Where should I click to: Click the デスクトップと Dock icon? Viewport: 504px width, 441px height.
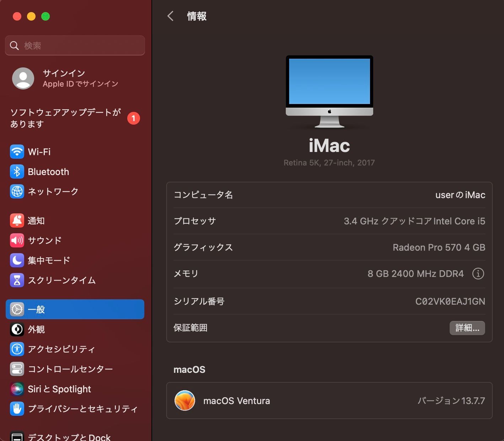17,436
